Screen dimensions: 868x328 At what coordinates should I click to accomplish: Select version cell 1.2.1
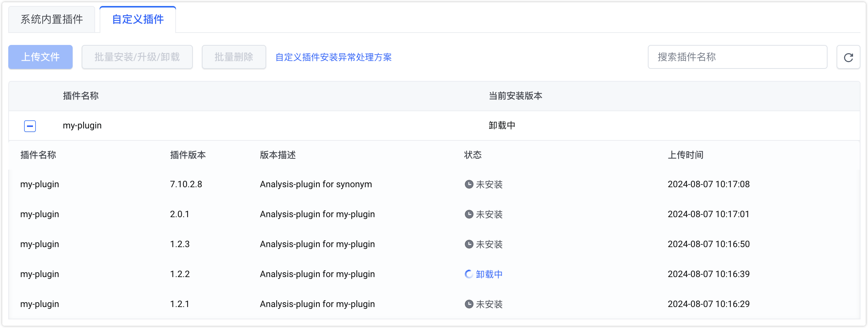pos(179,304)
